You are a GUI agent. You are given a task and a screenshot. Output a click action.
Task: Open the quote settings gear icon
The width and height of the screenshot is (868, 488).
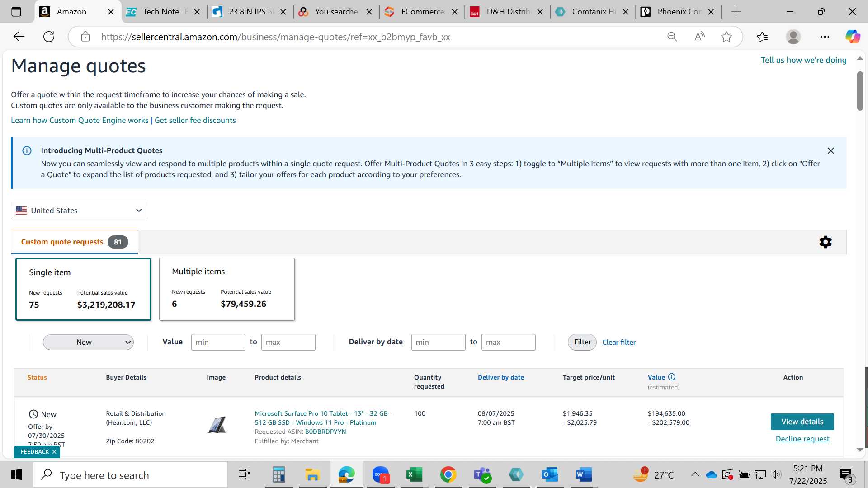[x=826, y=242]
